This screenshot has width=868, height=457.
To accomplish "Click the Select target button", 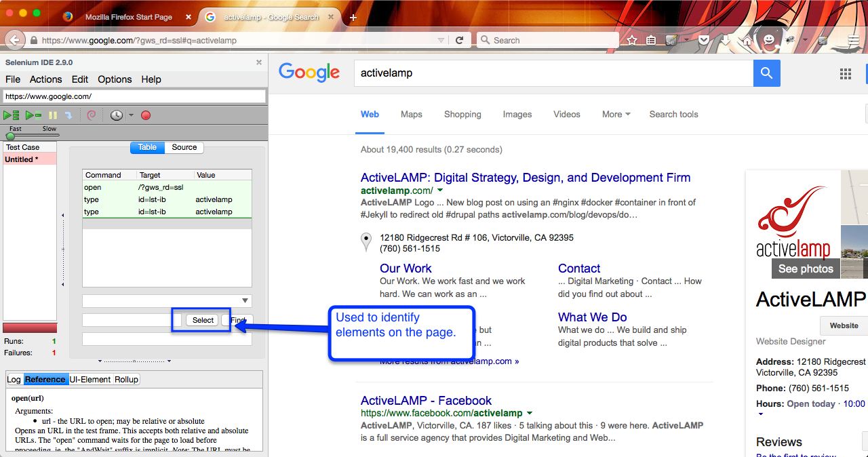I will (x=203, y=320).
